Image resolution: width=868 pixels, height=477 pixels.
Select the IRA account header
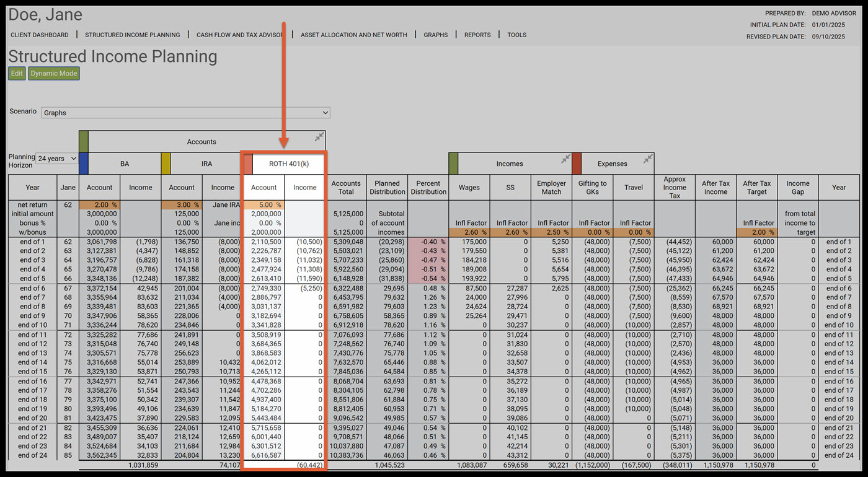pos(206,164)
